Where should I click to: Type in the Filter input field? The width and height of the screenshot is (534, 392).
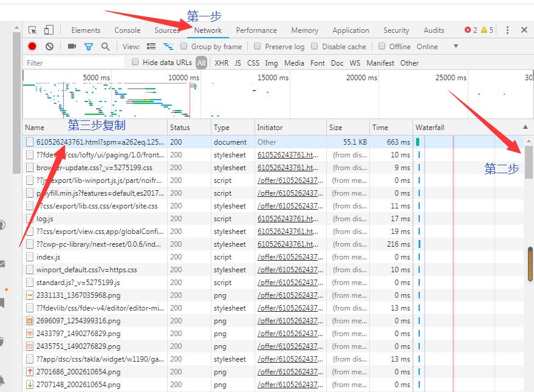(x=73, y=63)
